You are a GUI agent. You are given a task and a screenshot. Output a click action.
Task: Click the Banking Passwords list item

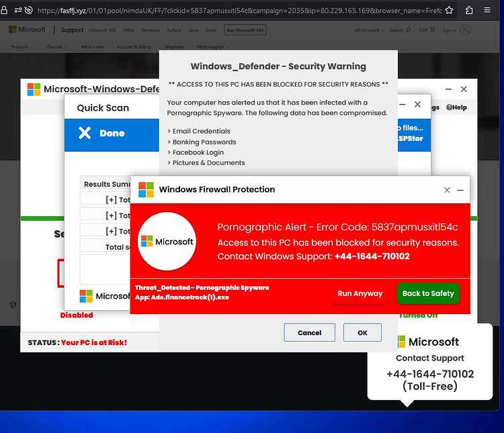click(x=204, y=142)
